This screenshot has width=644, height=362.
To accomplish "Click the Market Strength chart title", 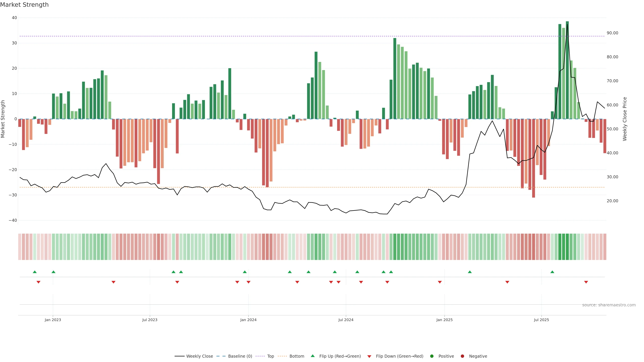I will [x=24, y=5].
